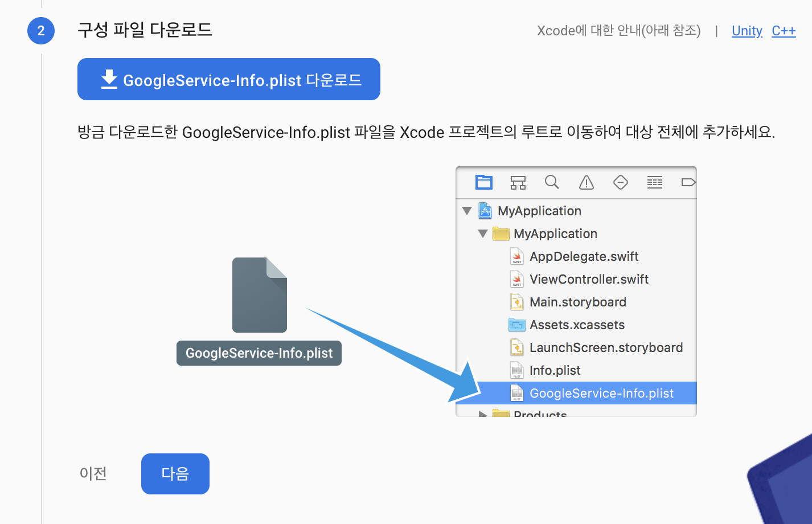
Task: Click the large gray plist document icon
Action: coord(260,295)
